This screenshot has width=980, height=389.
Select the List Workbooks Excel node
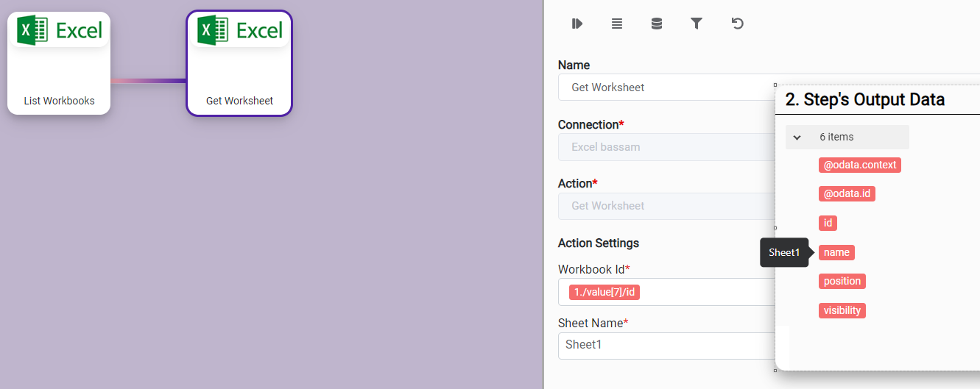(x=59, y=63)
